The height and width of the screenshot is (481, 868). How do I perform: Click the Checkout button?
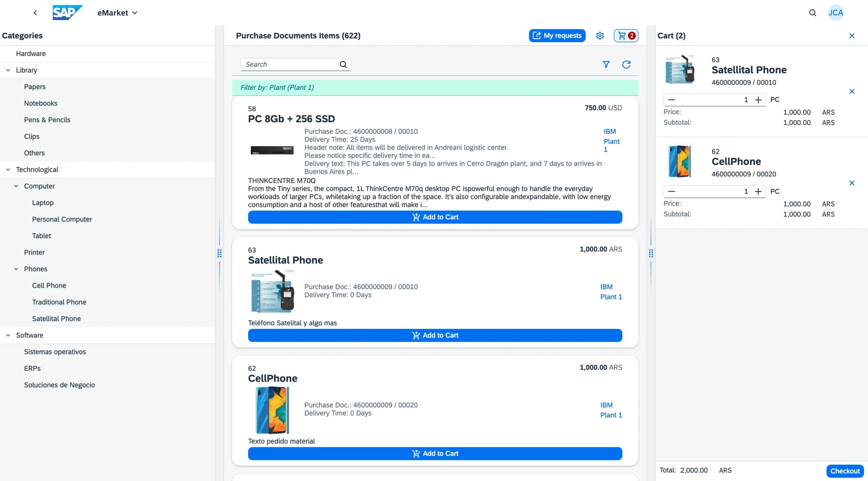(x=845, y=470)
